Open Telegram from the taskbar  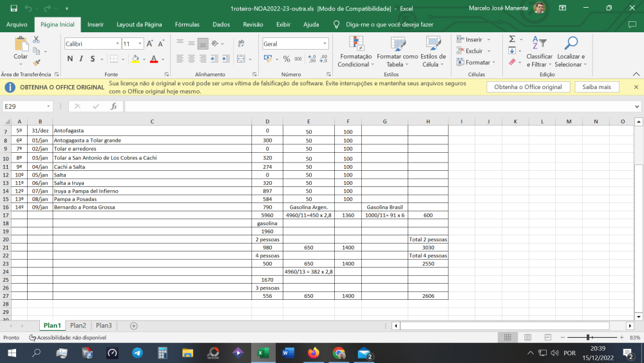click(137, 353)
